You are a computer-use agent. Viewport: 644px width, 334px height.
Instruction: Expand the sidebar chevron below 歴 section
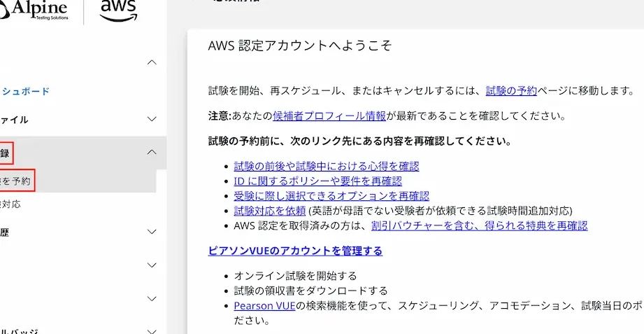(x=152, y=265)
